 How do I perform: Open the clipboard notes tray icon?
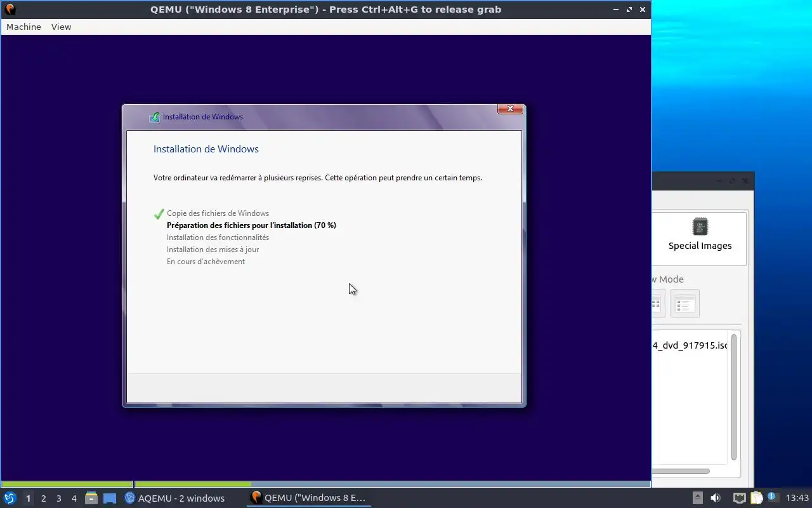click(x=756, y=498)
